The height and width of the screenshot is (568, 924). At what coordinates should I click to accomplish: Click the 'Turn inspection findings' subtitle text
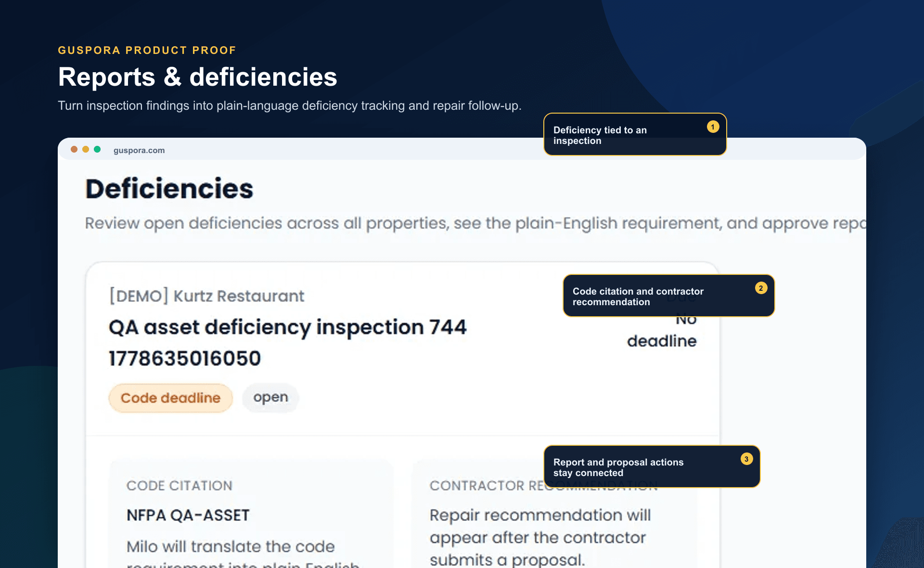point(290,105)
